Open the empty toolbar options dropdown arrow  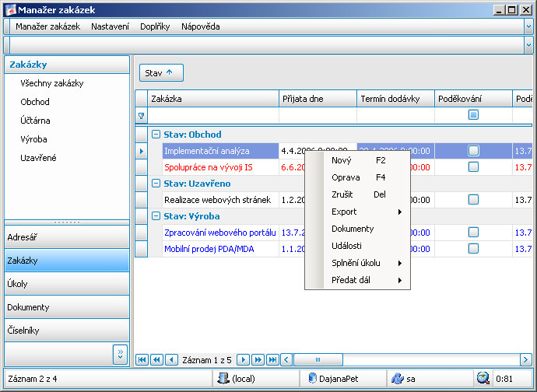(528, 45)
